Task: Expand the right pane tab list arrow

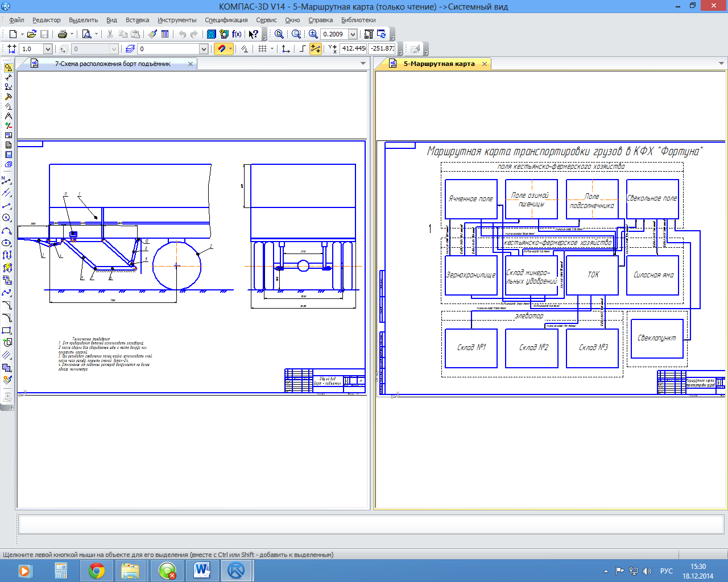Action: click(721, 64)
